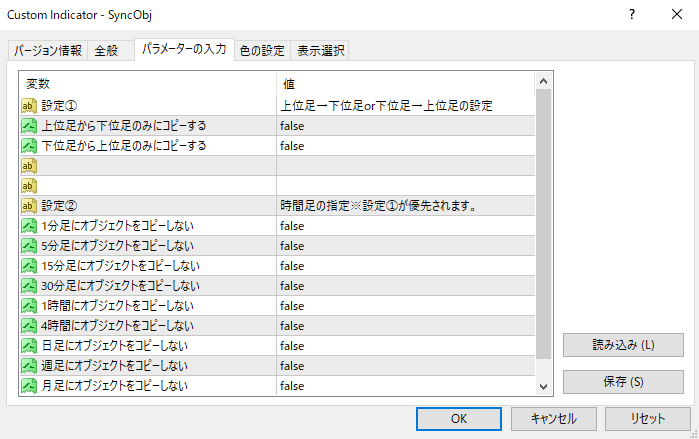Viewport: 699px width, 439px height.
Task: Click the 保存 (S) button
Action: pyautogui.click(x=623, y=382)
